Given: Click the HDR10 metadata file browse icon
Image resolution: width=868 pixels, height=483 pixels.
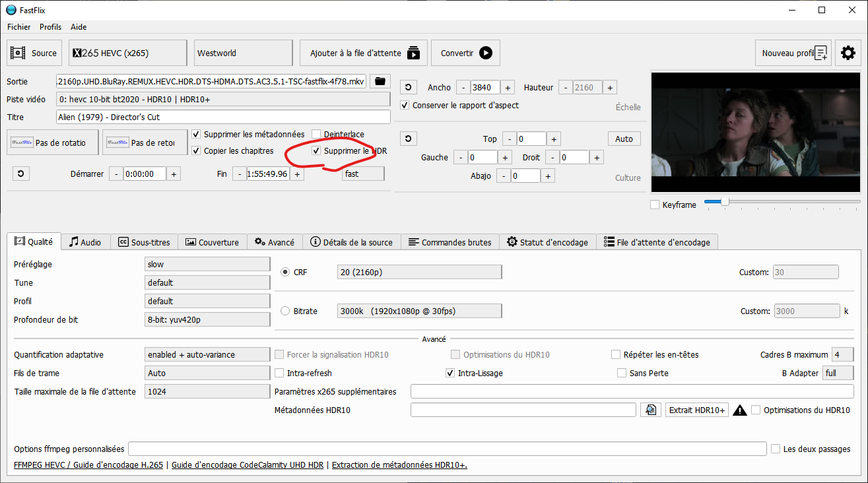Looking at the screenshot, I should (x=650, y=410).
